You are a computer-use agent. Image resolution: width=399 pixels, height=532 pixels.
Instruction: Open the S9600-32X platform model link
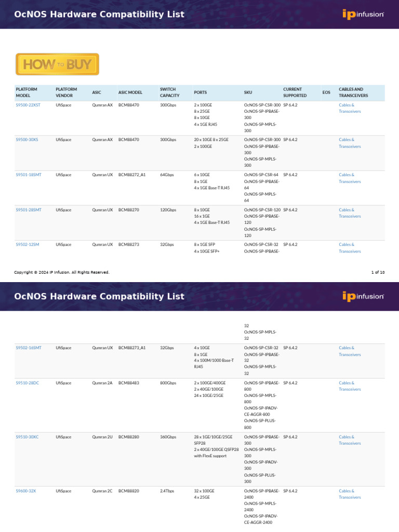[26, 491]
